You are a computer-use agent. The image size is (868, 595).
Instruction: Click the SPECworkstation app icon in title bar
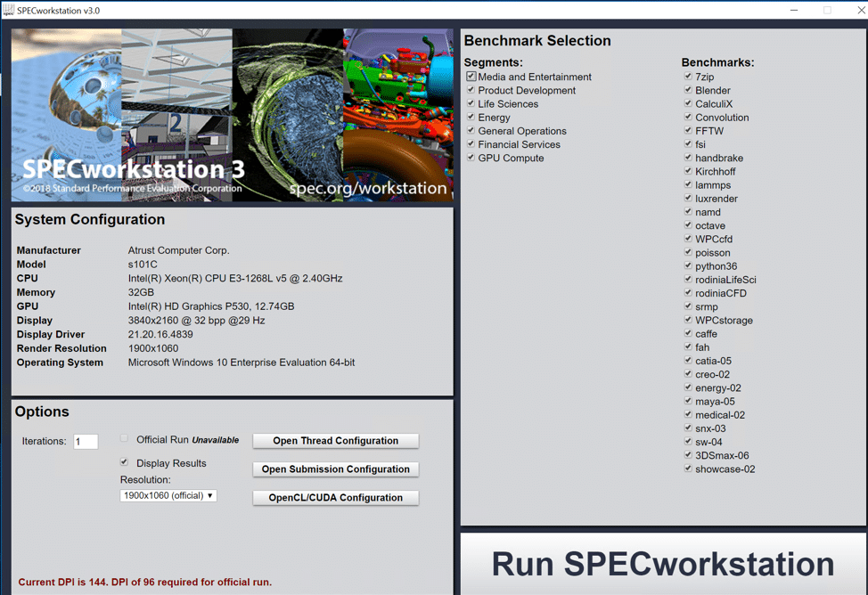pos(9,10)
